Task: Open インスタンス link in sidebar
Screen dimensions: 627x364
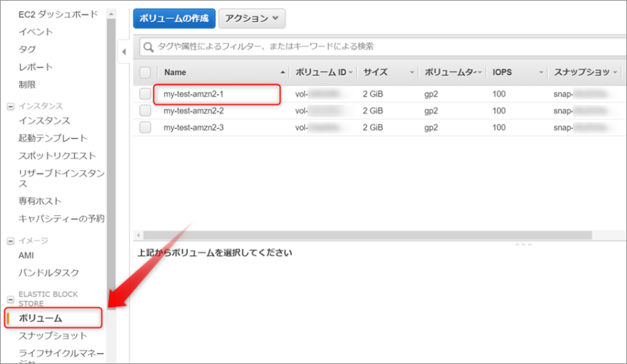Action: [44, 121]
